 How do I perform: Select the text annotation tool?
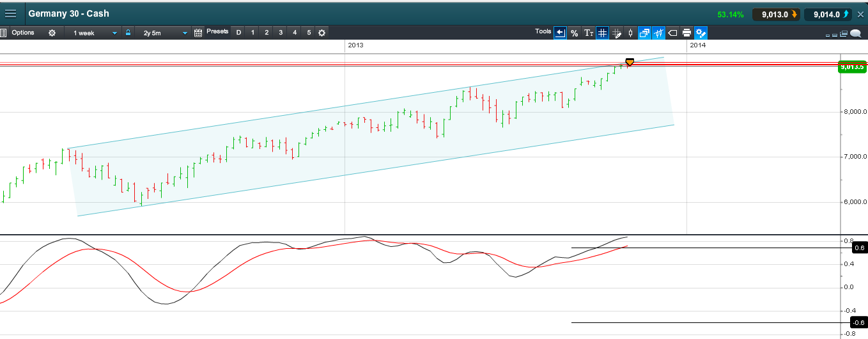click(589, 33)
